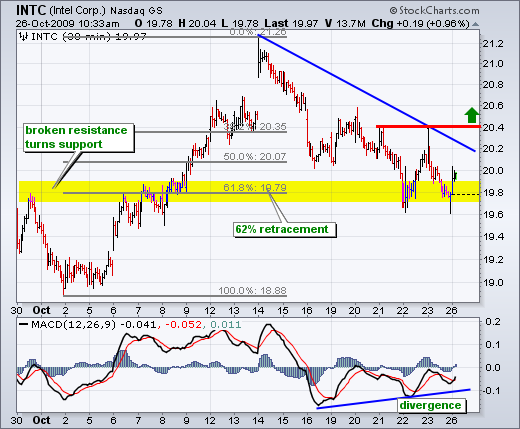
Task: Click the blue rising divergence line in MACD
Action: pos(393,398)
